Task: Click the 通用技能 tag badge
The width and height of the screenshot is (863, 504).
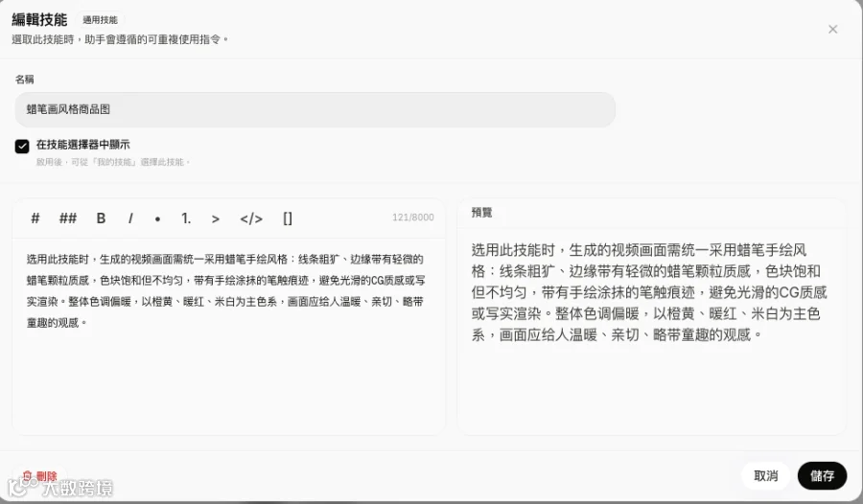Action: [100, 20]
